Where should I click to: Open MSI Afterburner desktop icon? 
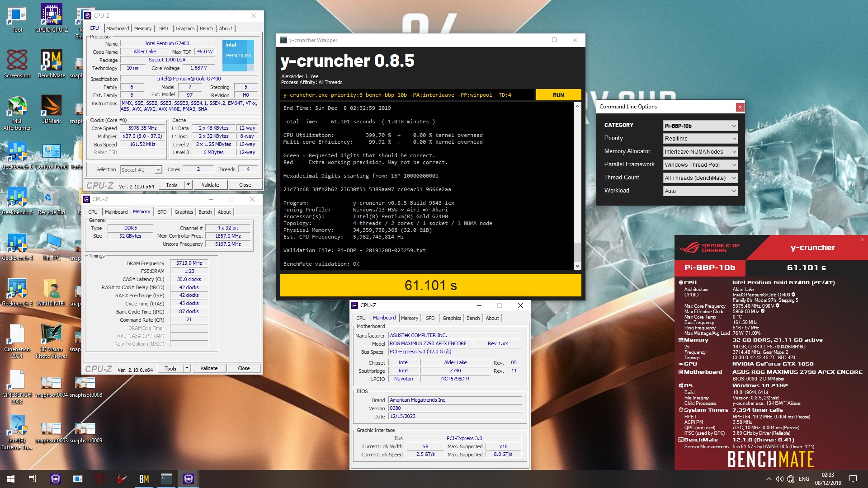[x=17, y=113]
